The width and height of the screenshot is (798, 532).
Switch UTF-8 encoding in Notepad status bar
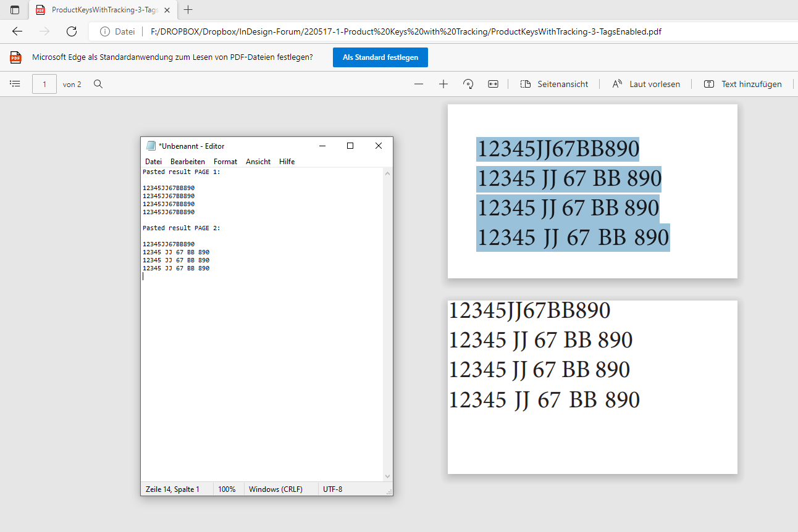[332, 489]
